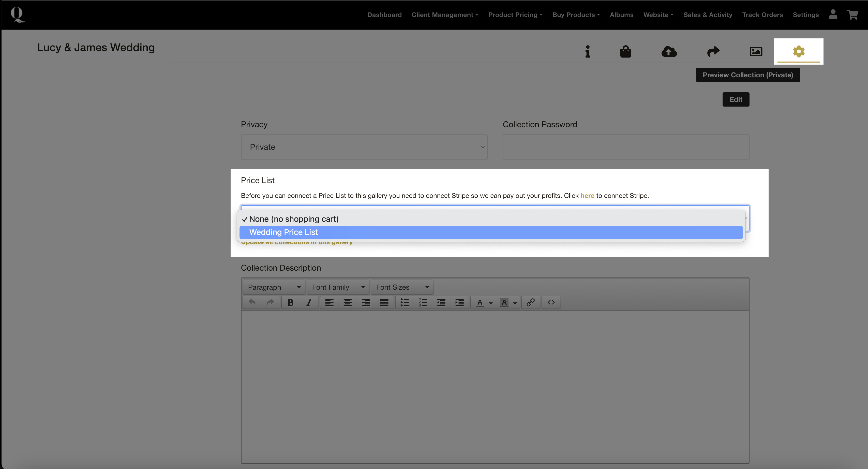Click the Preview Collection (Private) button
This screenshot has height=469, width=868.
click(x=748, y=75)
